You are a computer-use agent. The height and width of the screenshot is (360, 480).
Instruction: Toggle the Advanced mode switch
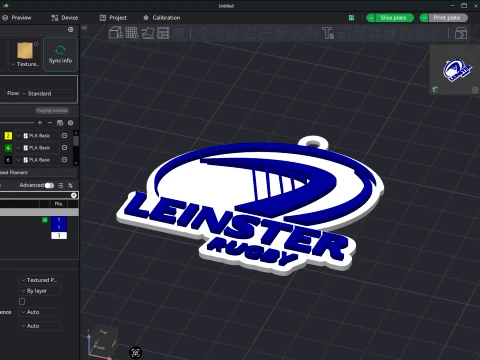[x=49, y=185]
